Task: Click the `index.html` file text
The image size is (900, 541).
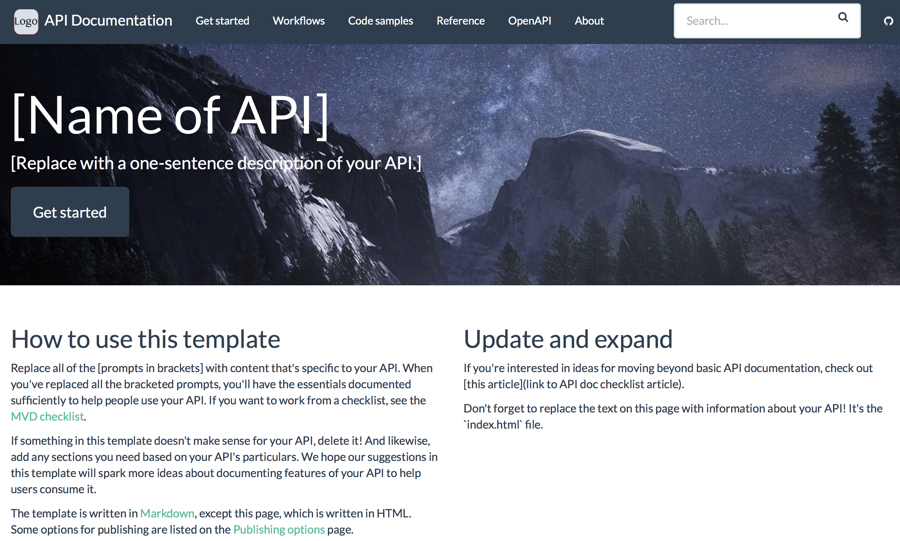Action: tap(503, 425)
